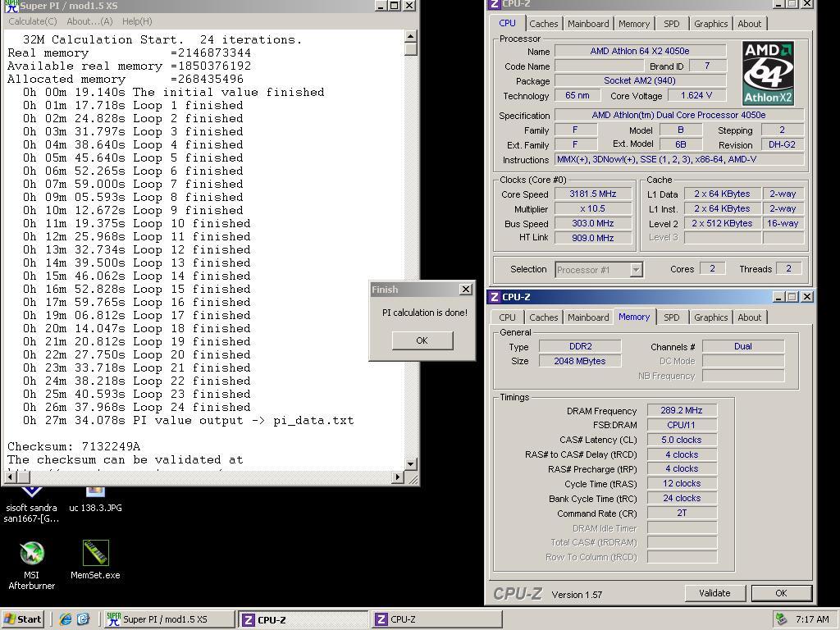Click the Bank Cycle Time value 24 clocks

tap(682, 498)
